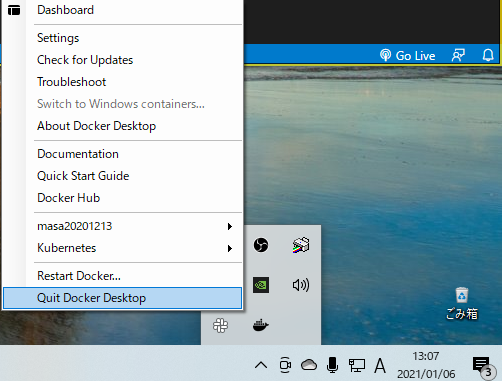Open the clock showing 13:07
502x381 pixels.
426,365
